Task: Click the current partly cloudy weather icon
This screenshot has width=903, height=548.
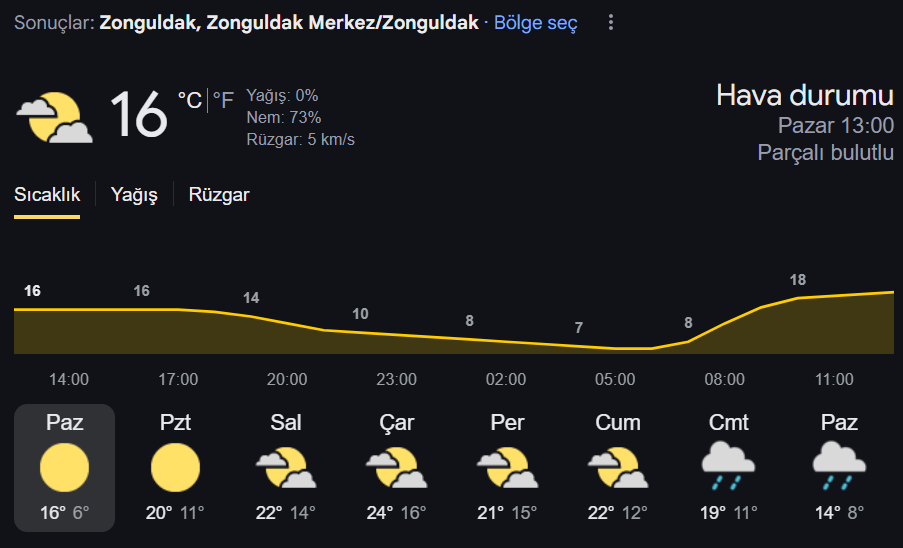Action: [55, 117]
